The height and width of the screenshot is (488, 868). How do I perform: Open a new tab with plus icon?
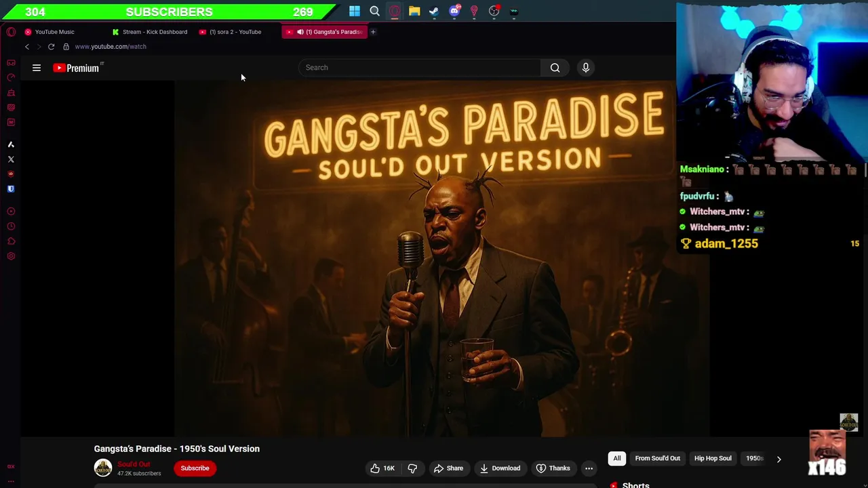click(372, 32)
